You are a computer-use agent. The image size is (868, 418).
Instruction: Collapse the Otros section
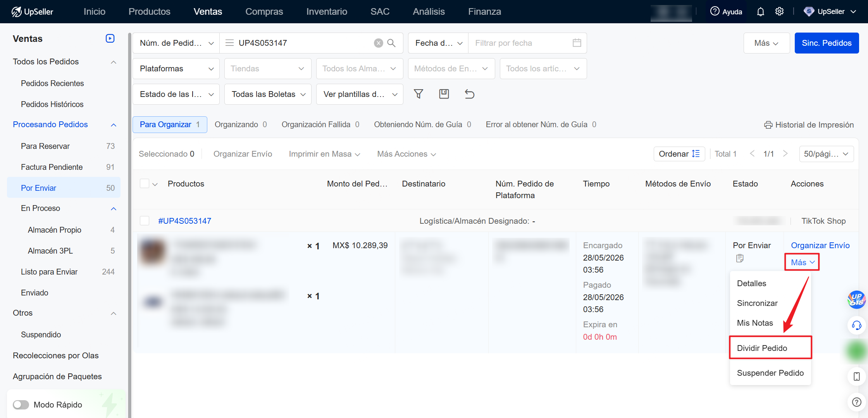pyautogui.click(x=114, y=313)
